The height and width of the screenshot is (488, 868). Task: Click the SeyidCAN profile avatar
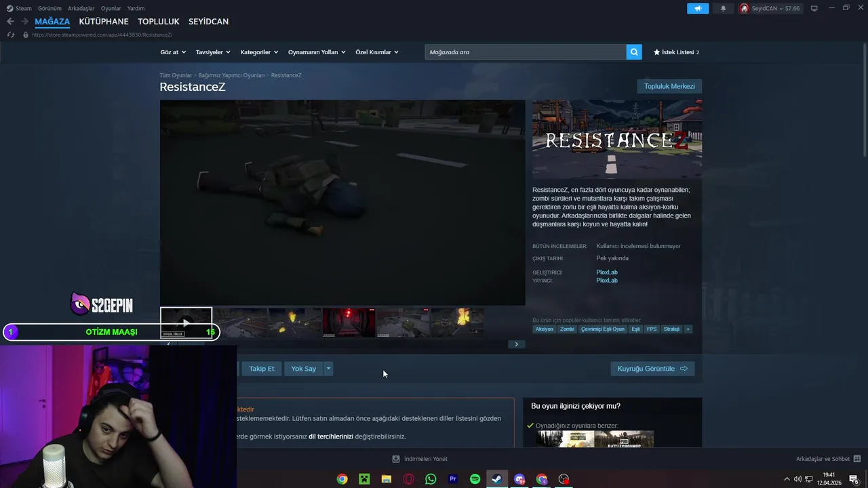point(745,8)
